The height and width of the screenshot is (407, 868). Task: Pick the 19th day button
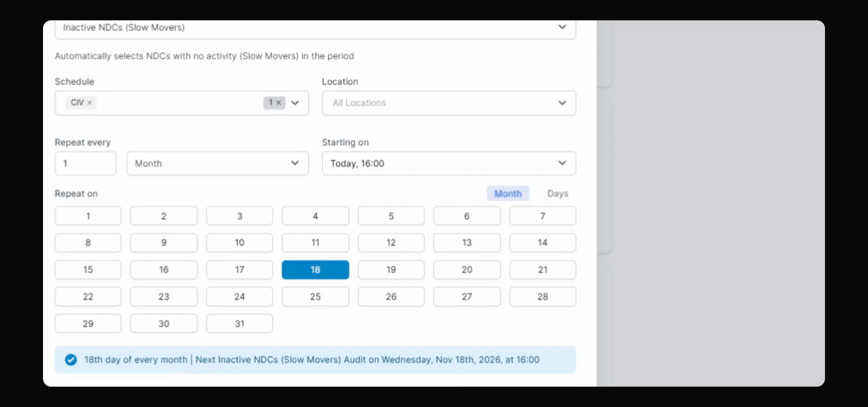pos(391,270)
